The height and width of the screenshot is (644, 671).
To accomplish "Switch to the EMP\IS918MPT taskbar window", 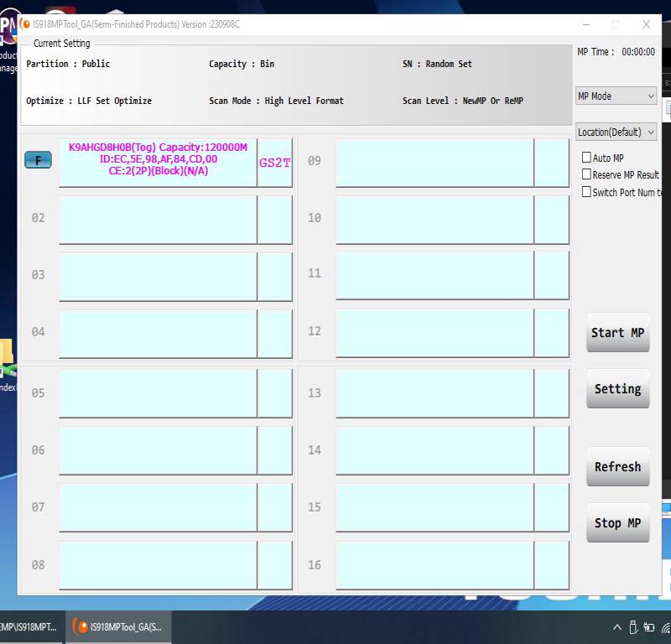I will click(x=30, y=626).
